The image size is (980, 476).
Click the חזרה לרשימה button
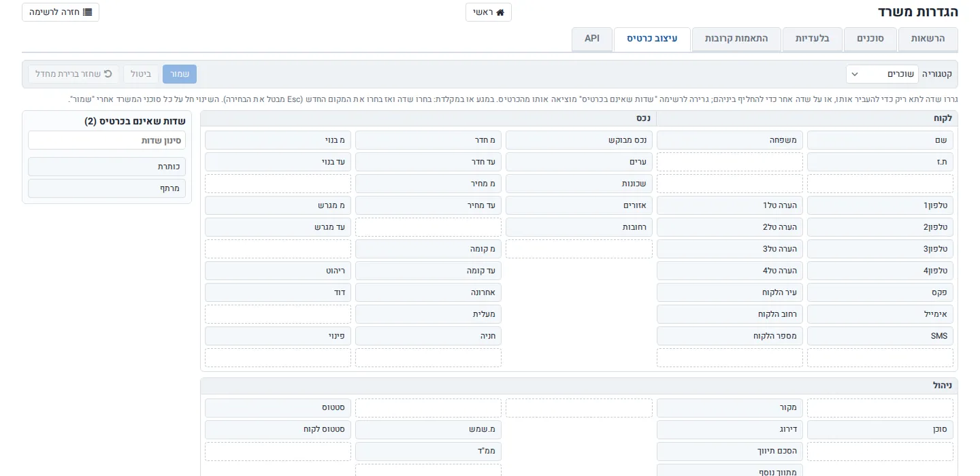pyautogui.click(x=61, y=12)
